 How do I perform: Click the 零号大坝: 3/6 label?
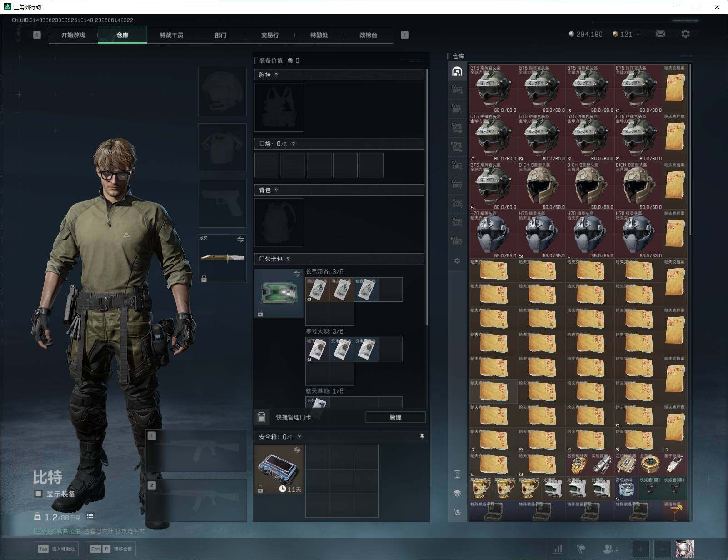324,331
